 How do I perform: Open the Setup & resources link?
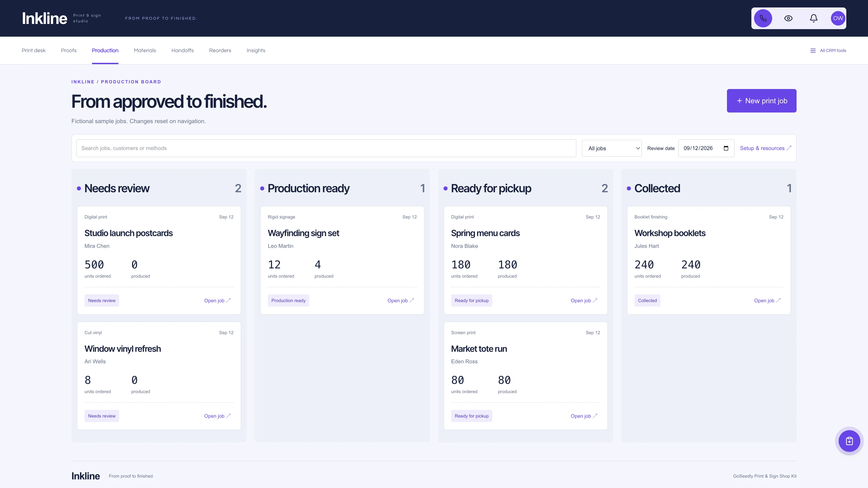[x=766, y=148]
